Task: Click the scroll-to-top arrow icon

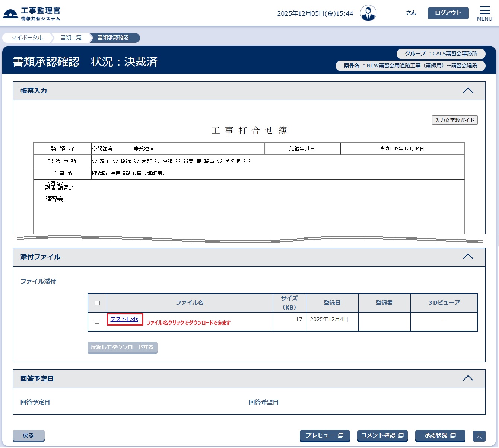Action: coord(479,436)
